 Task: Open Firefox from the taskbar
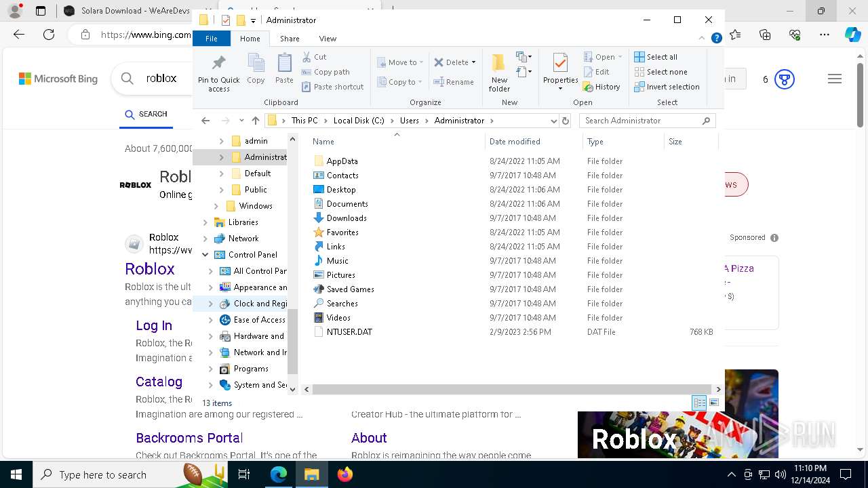(x=345, y=474)
